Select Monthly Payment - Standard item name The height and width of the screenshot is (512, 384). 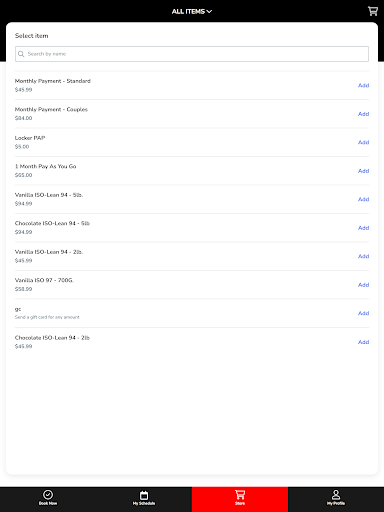[x=53, y=81]
